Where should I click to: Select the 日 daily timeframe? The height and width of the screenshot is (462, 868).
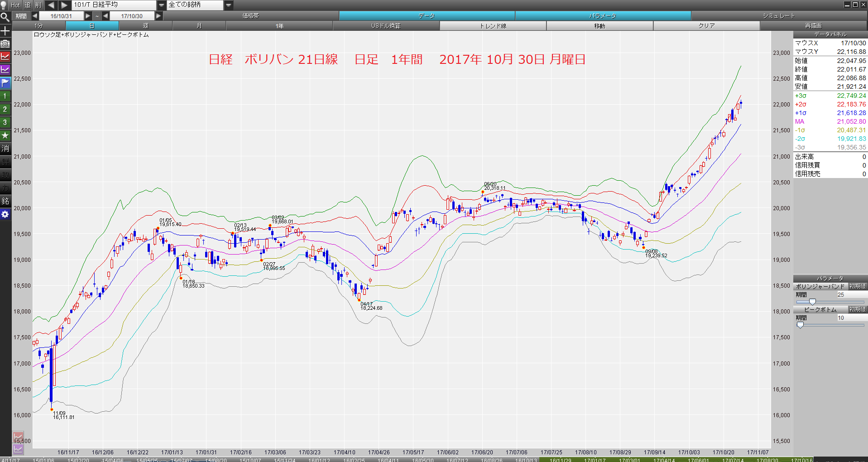(92, 26)
